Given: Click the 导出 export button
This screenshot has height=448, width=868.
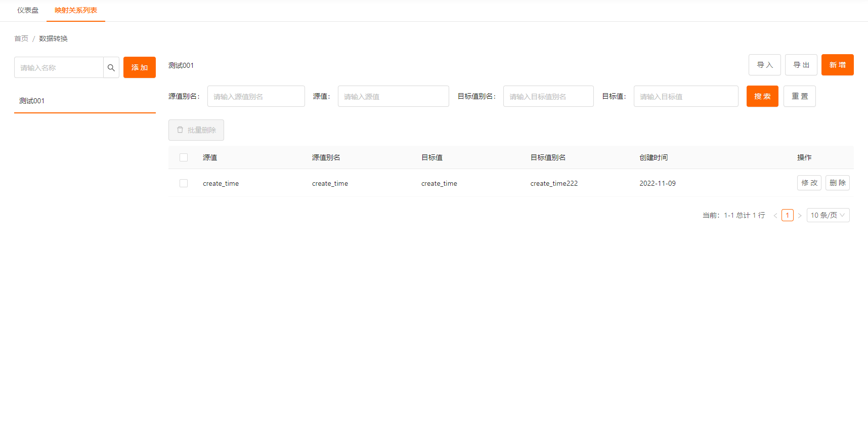Looking at the screenshot, I should click(801, 65).
